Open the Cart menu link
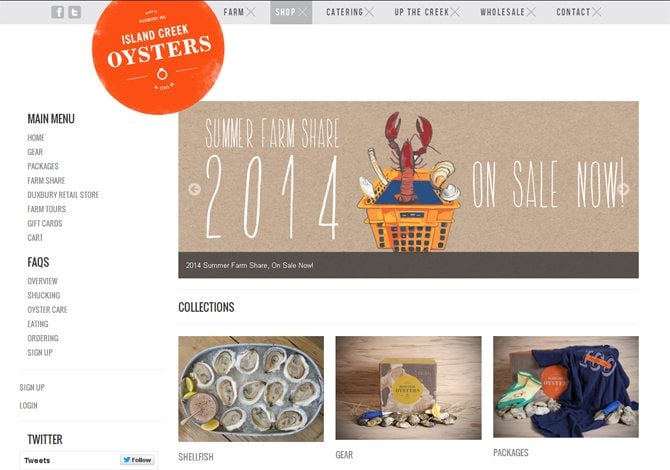 pyautogui.click(x=35, y=238)
